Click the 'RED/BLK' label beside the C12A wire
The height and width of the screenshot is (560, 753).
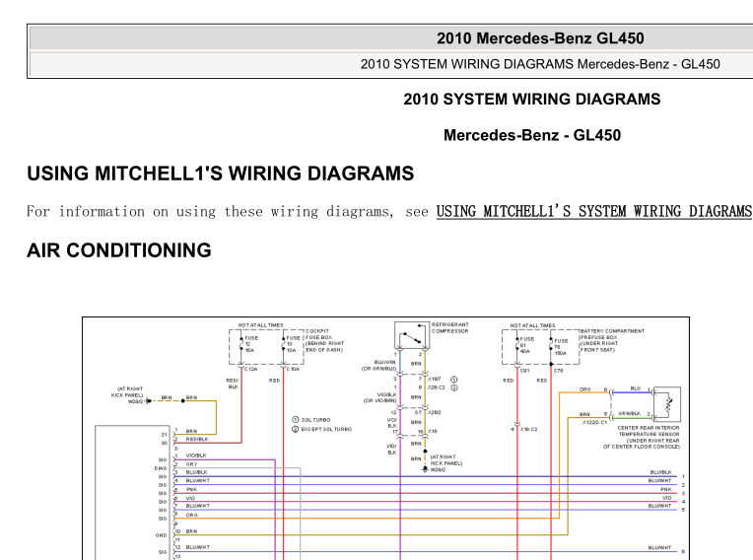(233, 384)
